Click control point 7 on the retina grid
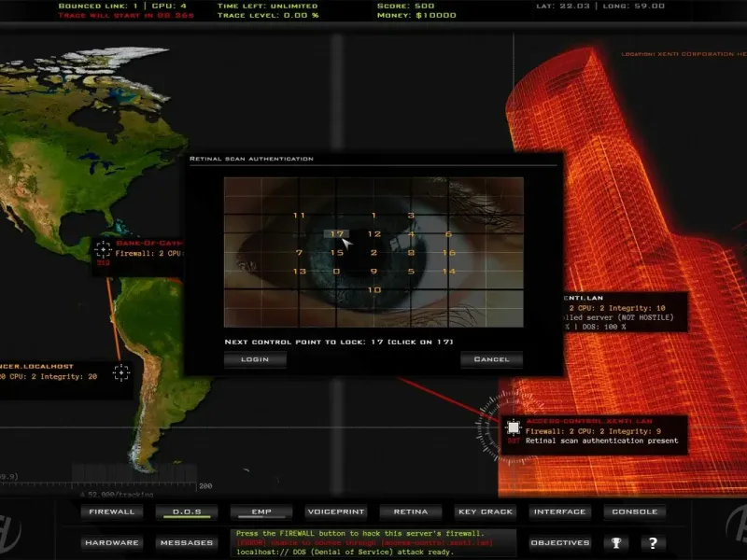This screenshot has height=560, width=747. point(299,252)
